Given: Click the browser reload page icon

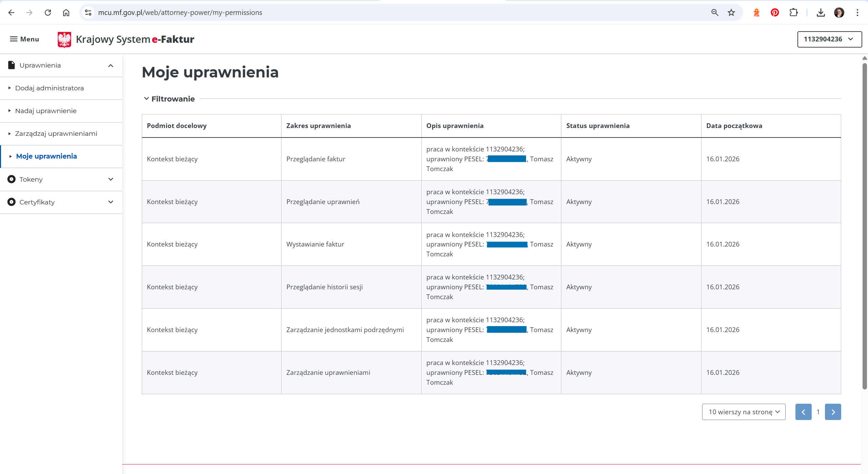Looking at the screenshot, I should (48, 13).
